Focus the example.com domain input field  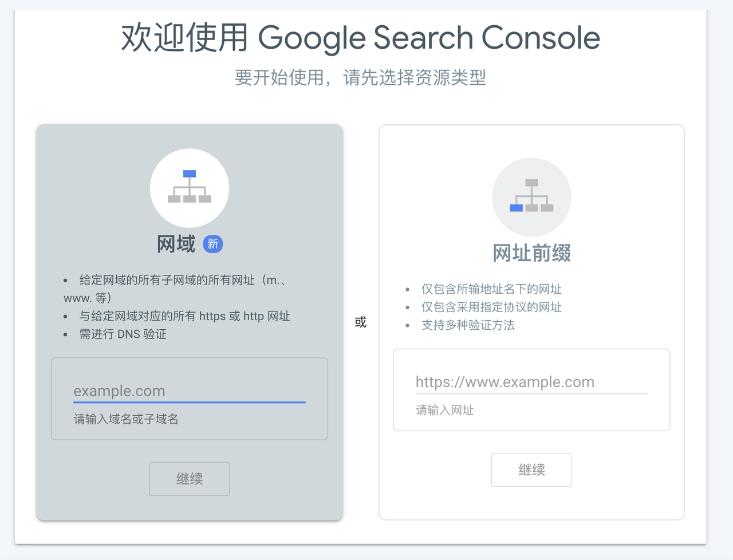tap(190, 391)
